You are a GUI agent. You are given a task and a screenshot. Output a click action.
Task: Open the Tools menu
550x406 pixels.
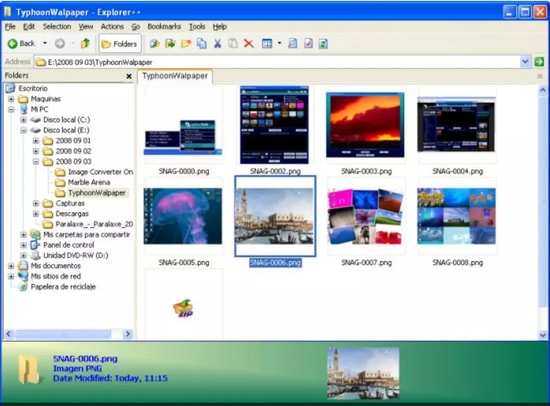click(197, 27)
